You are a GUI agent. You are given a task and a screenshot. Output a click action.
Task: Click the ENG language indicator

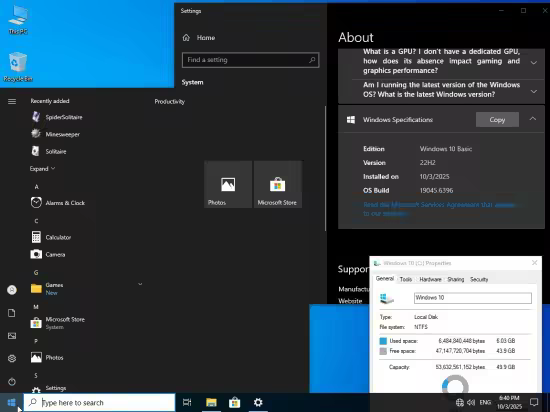485,403
